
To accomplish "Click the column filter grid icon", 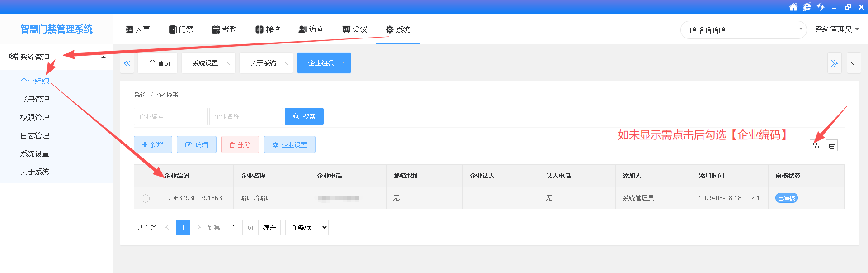I will [x=816, y=145].
